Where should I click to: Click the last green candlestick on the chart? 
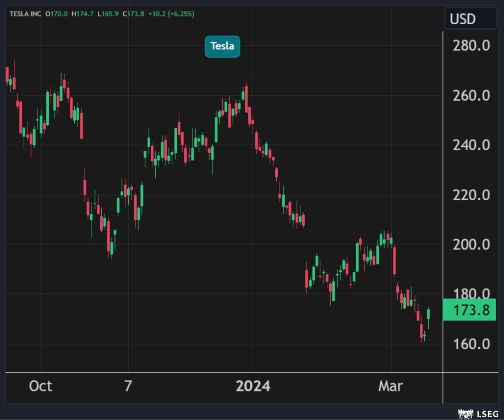click(x=428, y=314)
